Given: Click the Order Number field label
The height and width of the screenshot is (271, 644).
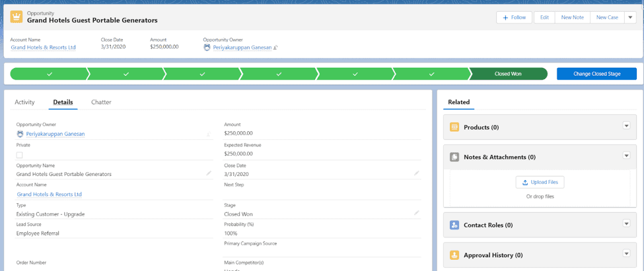Looking at the screenshot, I should click(x=31, y=262).
